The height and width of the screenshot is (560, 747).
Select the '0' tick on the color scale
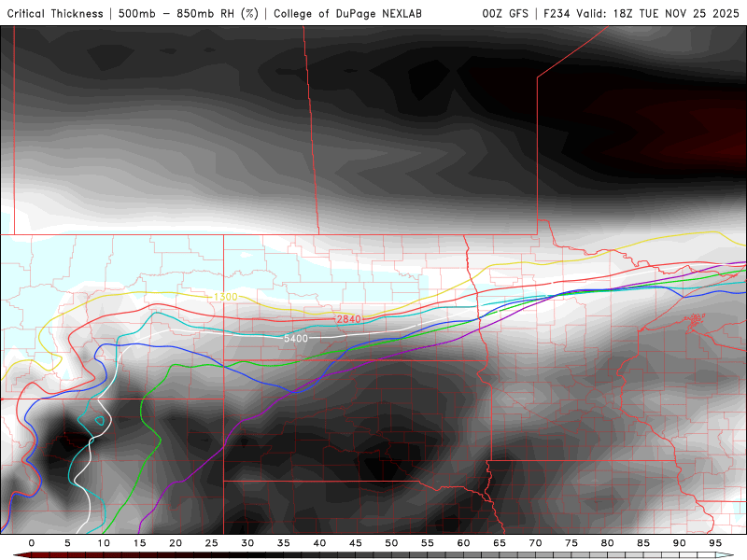(x=32, y=543)
